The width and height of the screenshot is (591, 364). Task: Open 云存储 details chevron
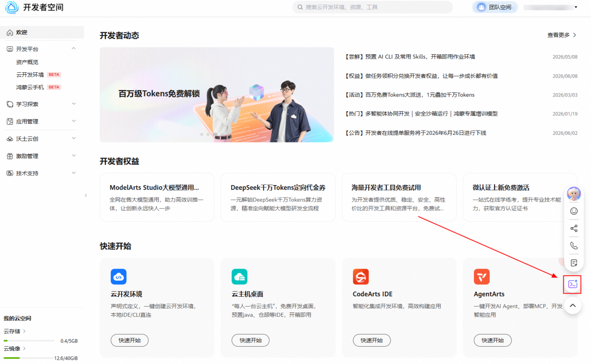click(24, 331)
